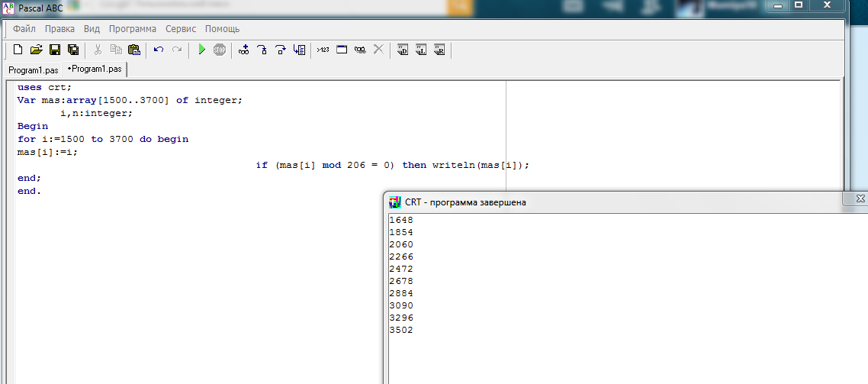Image resolution: width=868 pixels, height=384 pixels.
Task: Open the Вид menu
Action: pyautogui.click(x=92, y=29)
